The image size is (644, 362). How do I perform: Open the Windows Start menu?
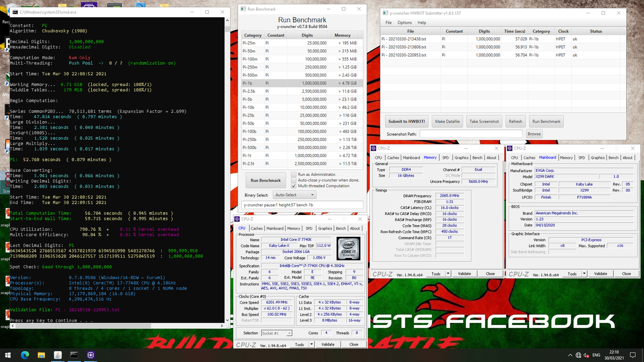coord(8,355)
